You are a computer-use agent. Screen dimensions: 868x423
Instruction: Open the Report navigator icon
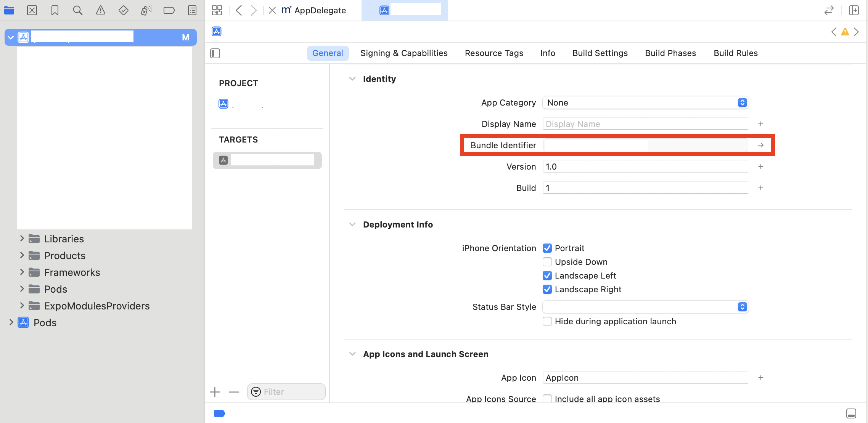tap(192, 10)
